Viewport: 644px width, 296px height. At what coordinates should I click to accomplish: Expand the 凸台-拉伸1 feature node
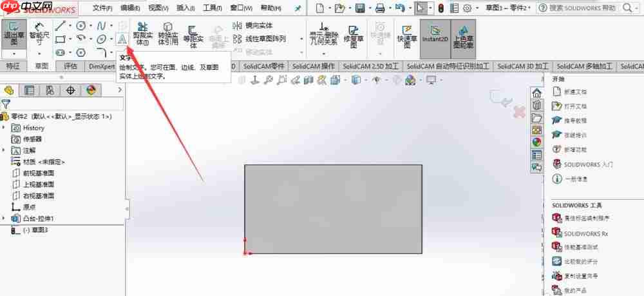(4, 219)
